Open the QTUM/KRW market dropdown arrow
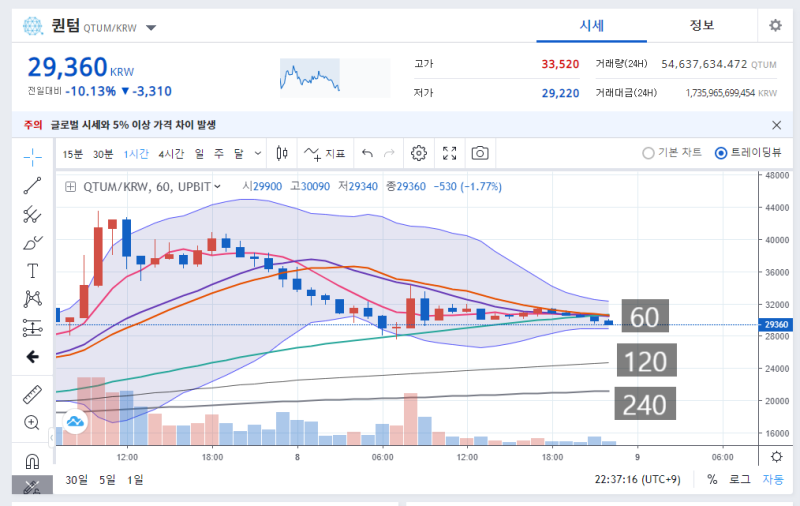 tap(151, 28)
